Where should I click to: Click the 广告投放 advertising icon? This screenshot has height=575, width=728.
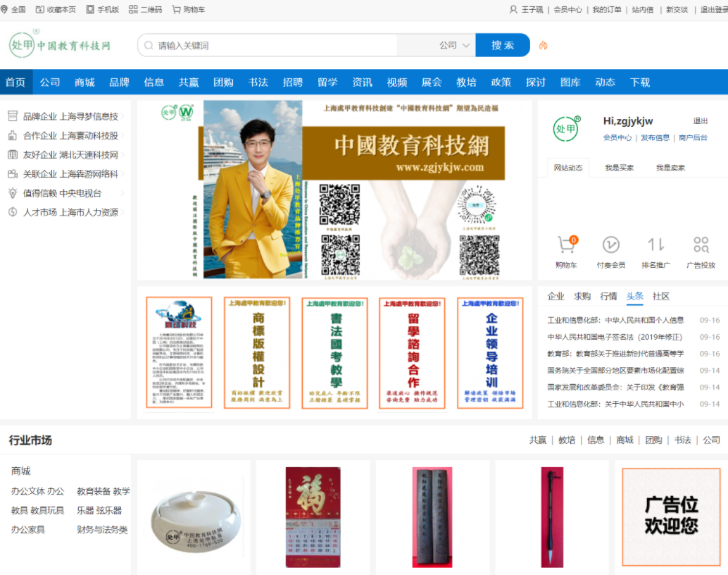pyautogui.click(x=701, y=245)
